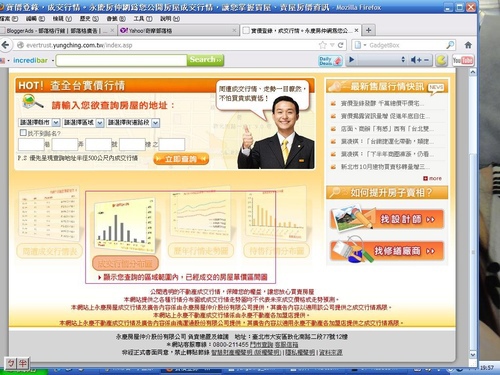This screenshot has width=500, height=375.
Task: Click the bar chart thumbnail in highlighted box
Action: tap(125, 224)
